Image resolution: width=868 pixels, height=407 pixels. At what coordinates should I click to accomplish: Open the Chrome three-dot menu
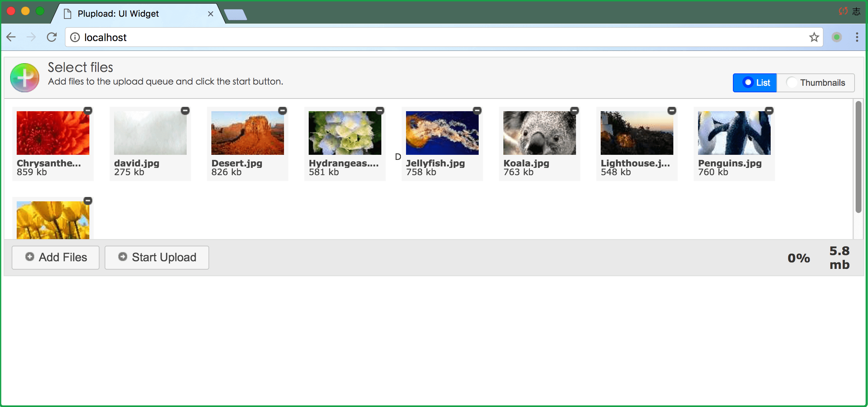(857, 37)
